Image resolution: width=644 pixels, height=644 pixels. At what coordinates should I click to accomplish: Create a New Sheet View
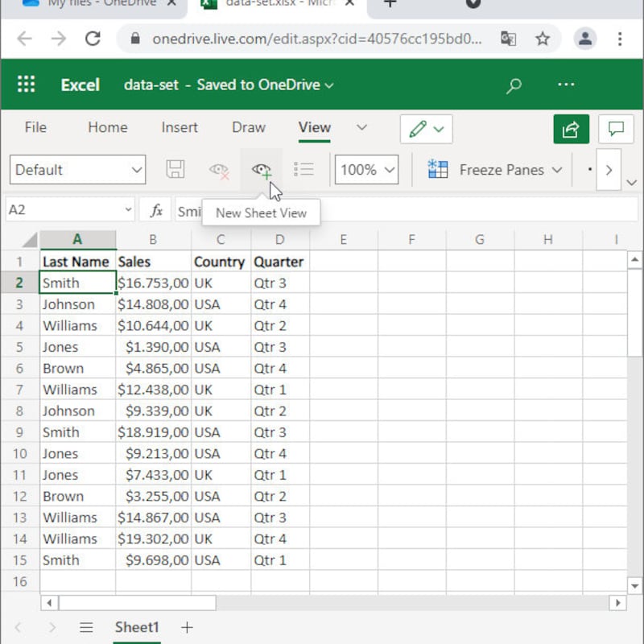click(259, 169)
